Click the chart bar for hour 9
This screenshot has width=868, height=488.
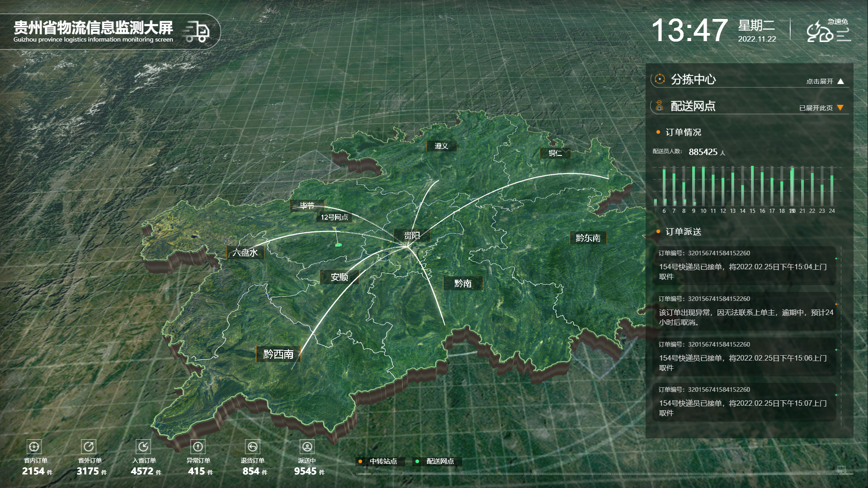pos(693,186)
